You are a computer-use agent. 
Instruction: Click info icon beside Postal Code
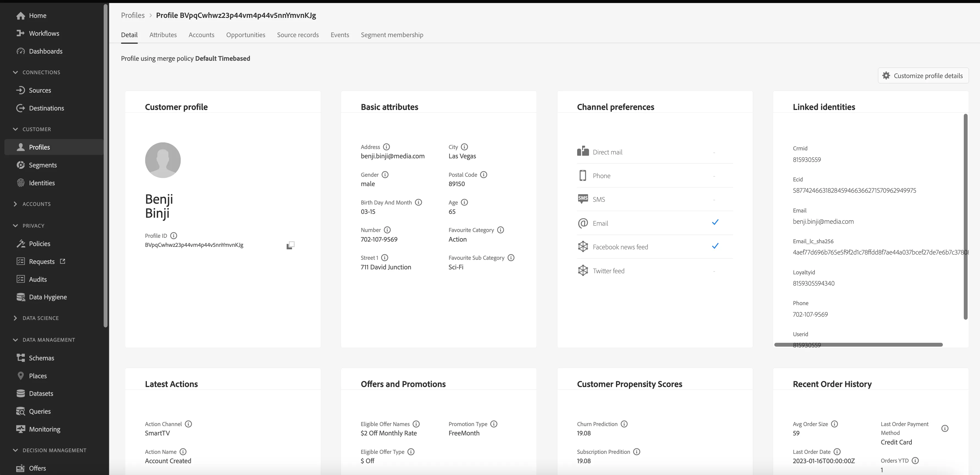[483, 175]
